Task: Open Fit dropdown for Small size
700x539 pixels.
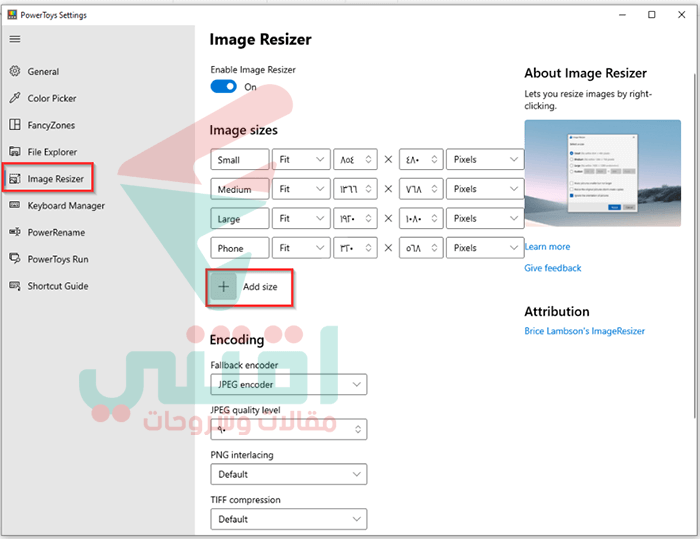Action: (x=301, y=159)
